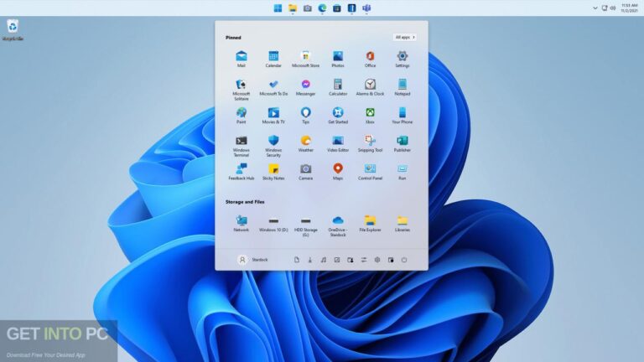
Task: Launch Microsoft Edge from the taskbar
Action: (x=322, y=8)
